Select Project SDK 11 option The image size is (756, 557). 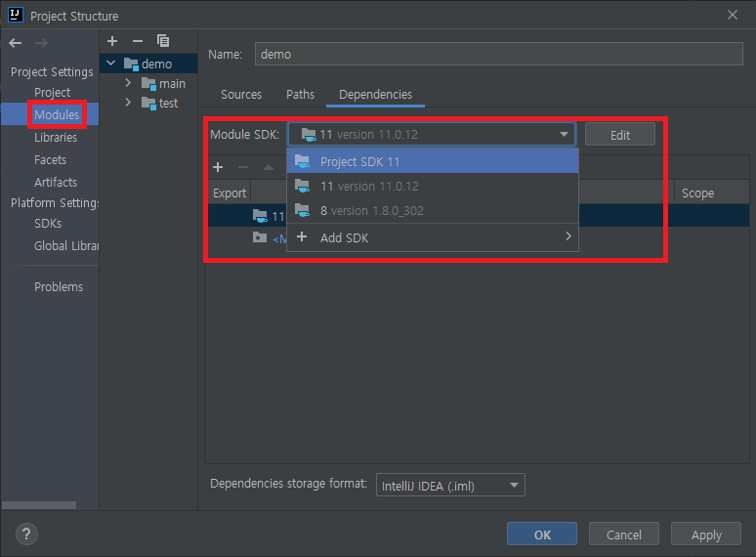pos(433,161)
